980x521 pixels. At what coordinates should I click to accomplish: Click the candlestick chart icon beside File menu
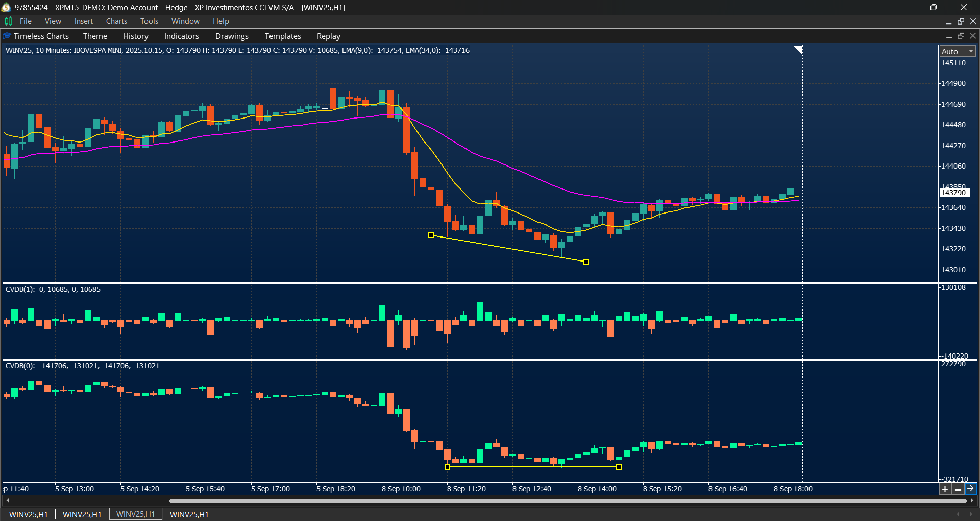click(x=8, y=21)
